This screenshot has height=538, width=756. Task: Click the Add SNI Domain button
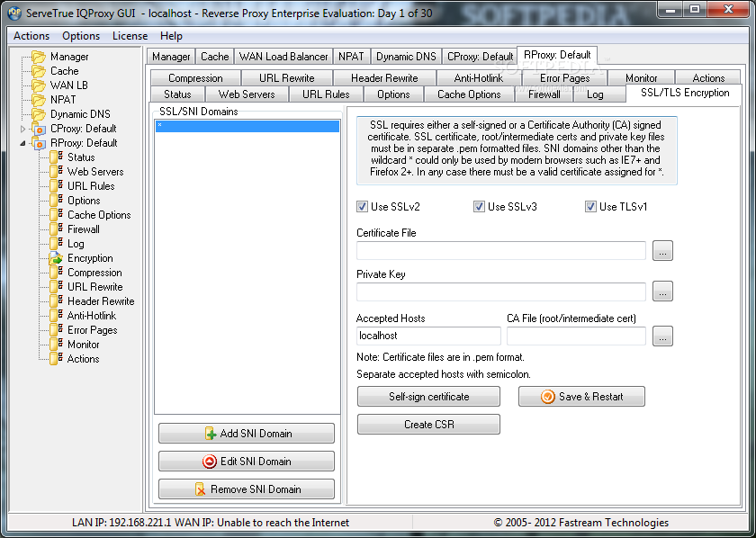pos(247,434)
